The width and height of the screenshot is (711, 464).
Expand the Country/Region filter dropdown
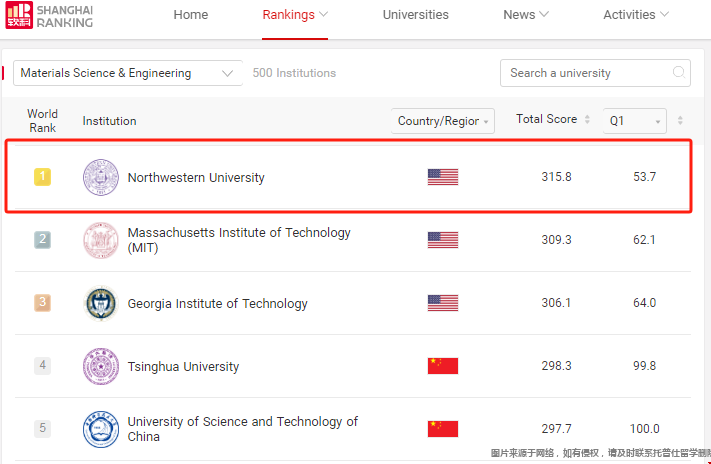pos(443,121)
